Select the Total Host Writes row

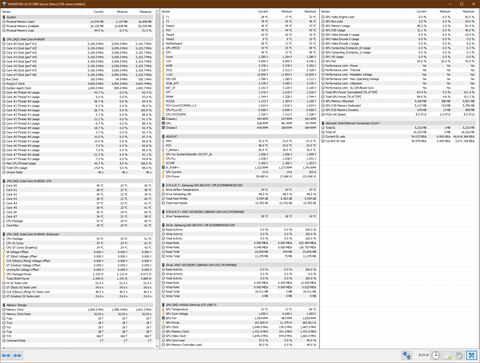click(x=239, y=199)
